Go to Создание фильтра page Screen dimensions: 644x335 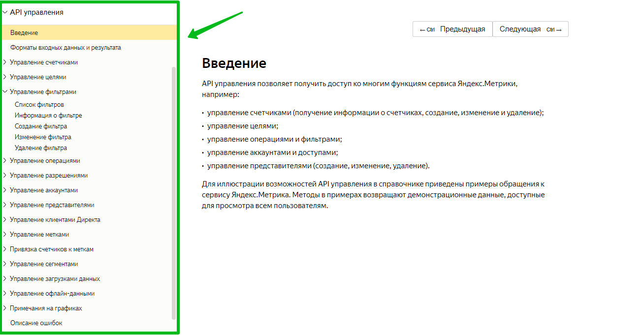tap(41, 126)
